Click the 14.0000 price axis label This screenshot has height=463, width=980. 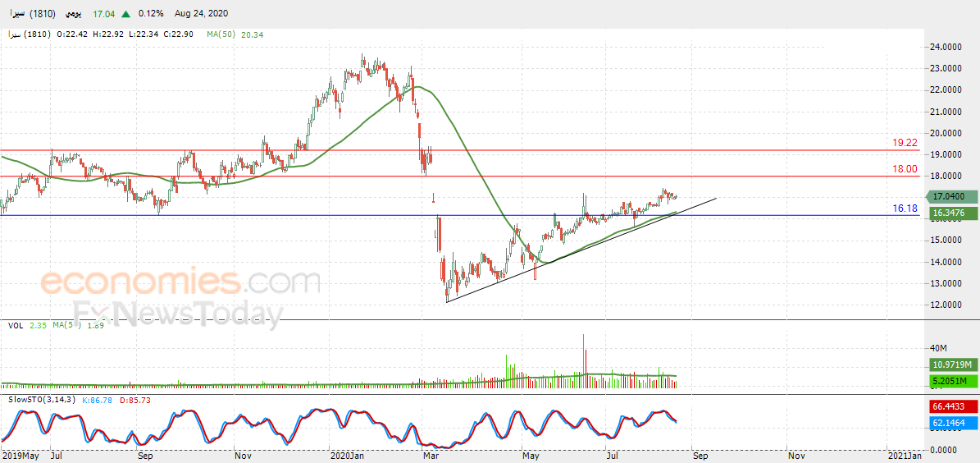[945, 262]
